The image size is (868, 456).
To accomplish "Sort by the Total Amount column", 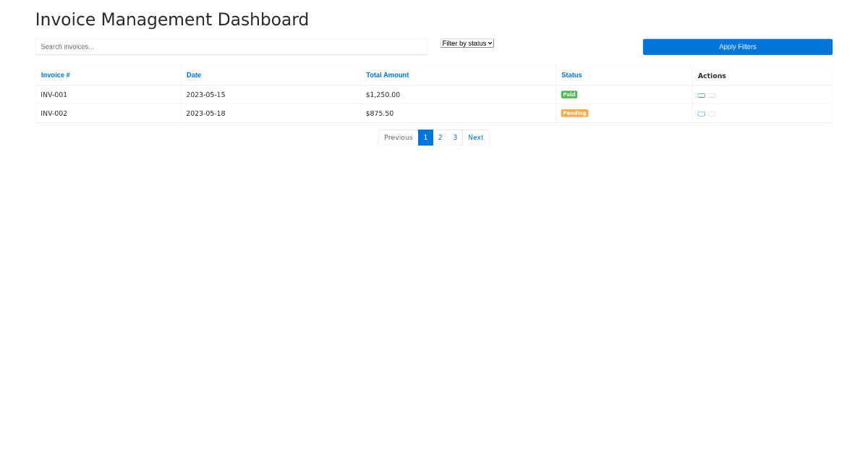I will pos(387,75).
